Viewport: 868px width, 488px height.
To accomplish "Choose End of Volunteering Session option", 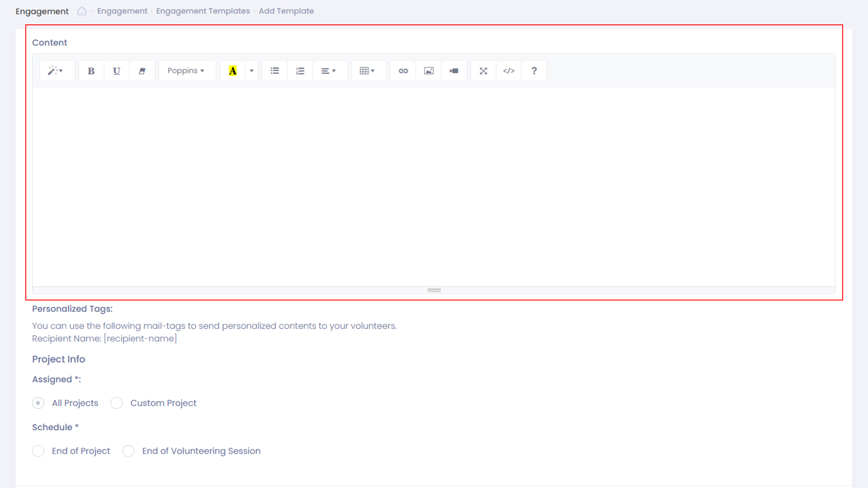I will click(128, 451).
